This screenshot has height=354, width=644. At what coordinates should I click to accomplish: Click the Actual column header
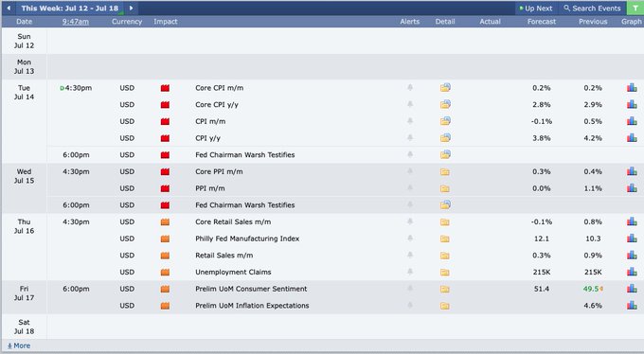(x=490, y=22)
